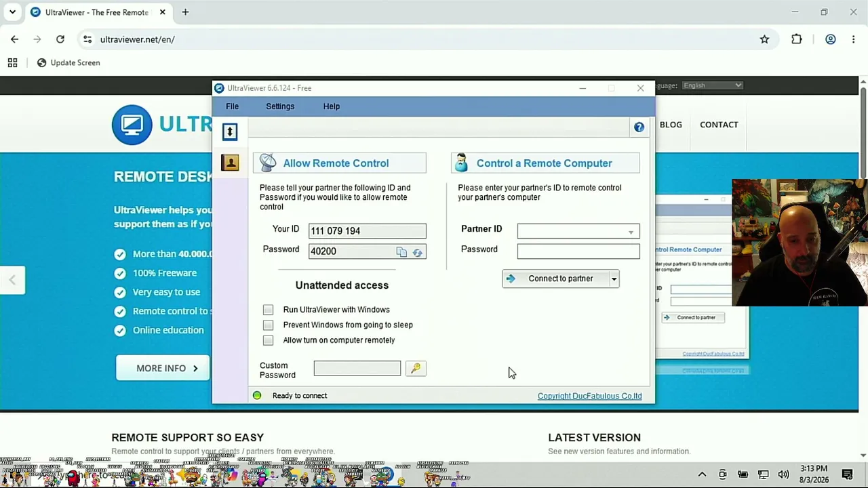Viewport: 868px width, 488px height.
Task: Click the 'REMOTE SUPPORT SO EASY' heading
Action: (188, 437)
